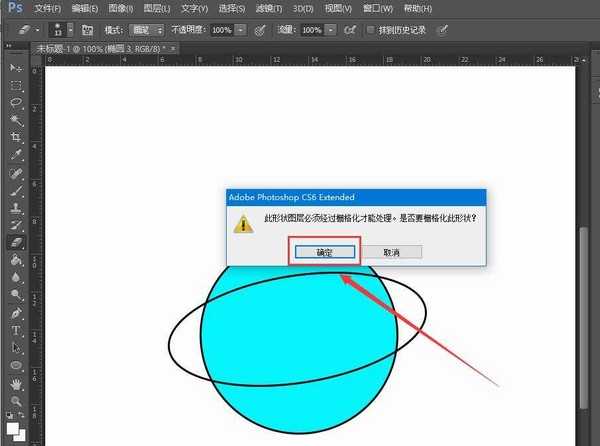Select the Move tool
Screen dimensions: 600x446
coord(16,67)
